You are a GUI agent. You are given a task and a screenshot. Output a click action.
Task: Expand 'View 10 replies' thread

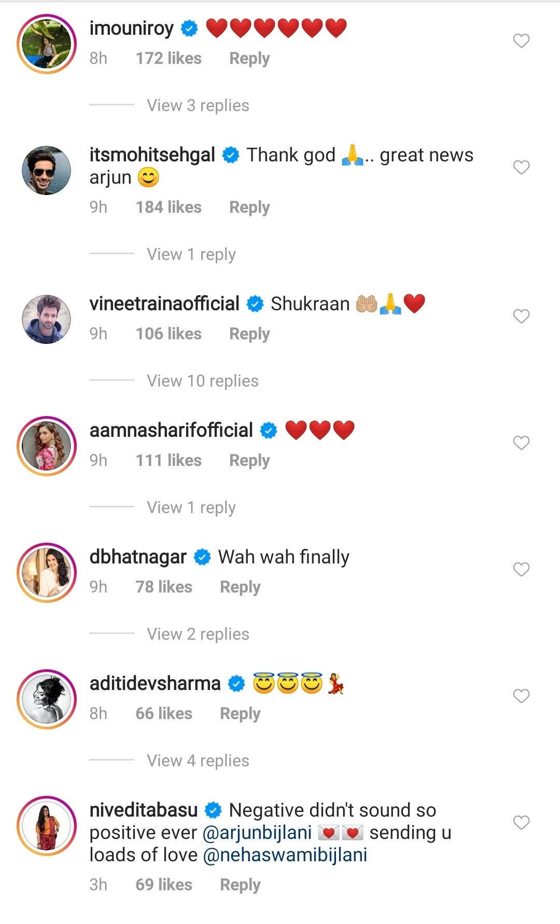[203, 381]
